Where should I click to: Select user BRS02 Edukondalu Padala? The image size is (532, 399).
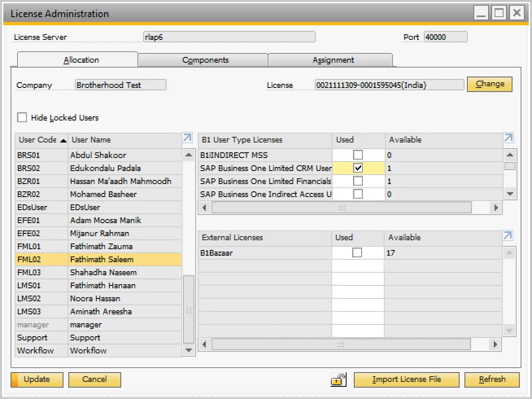point(98,168)
